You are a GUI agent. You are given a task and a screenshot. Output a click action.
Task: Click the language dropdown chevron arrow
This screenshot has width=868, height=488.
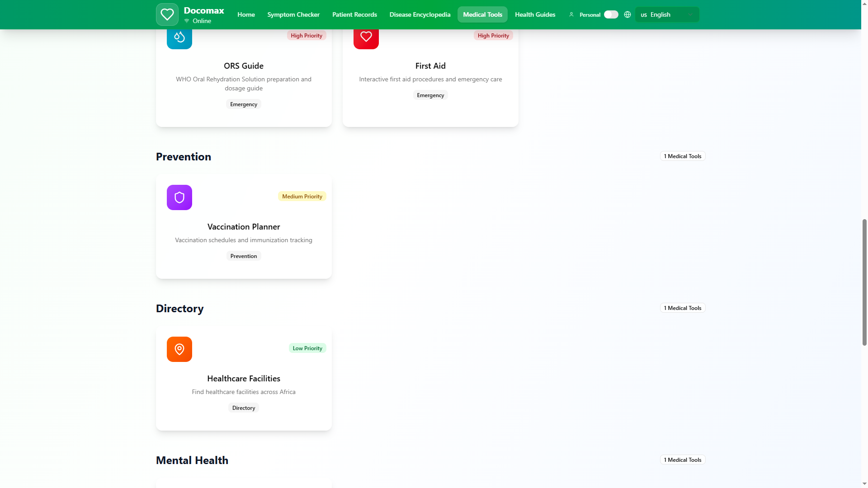[690, 14]
